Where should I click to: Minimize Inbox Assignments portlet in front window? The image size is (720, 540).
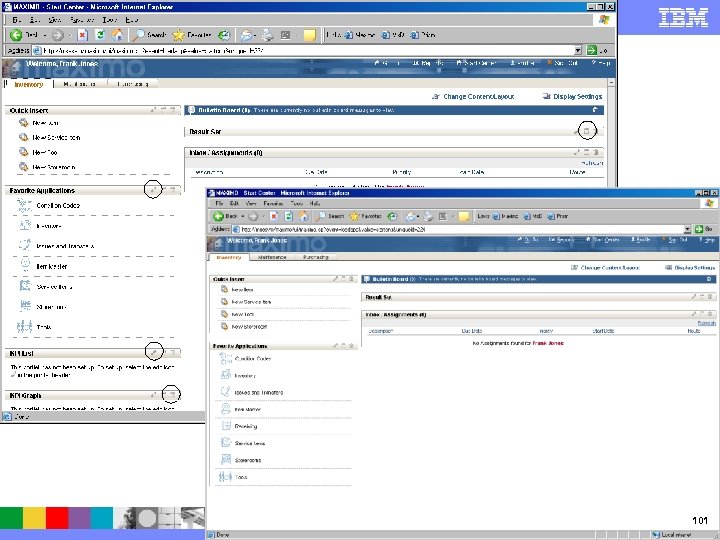[x=702, y=314]
